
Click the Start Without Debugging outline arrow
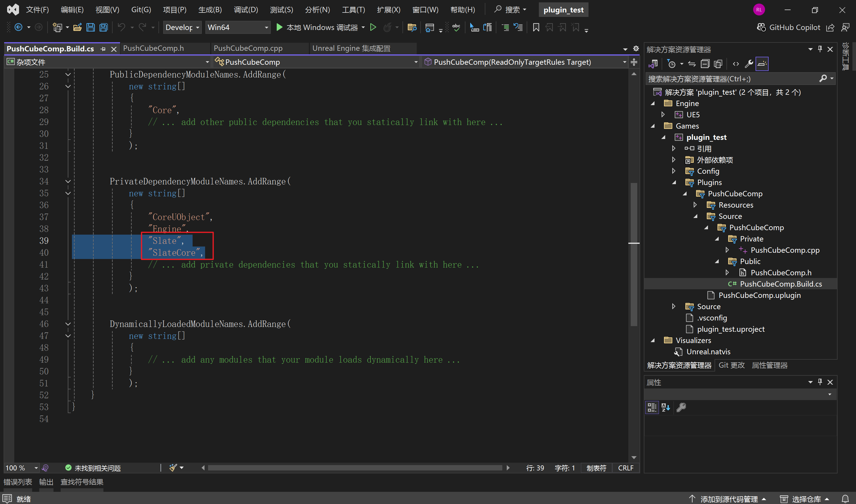pyautogui.click(x=373, y=28)
